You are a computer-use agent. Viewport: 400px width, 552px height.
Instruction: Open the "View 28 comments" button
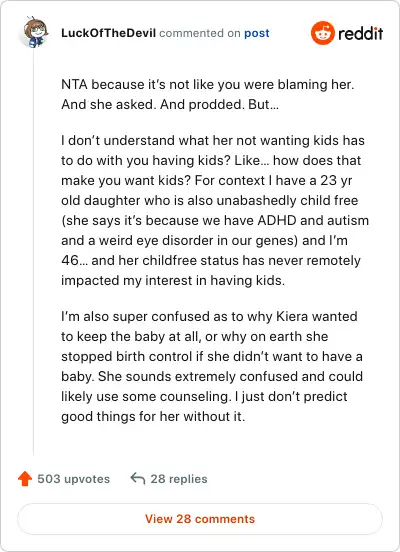(x=200, y=519)
